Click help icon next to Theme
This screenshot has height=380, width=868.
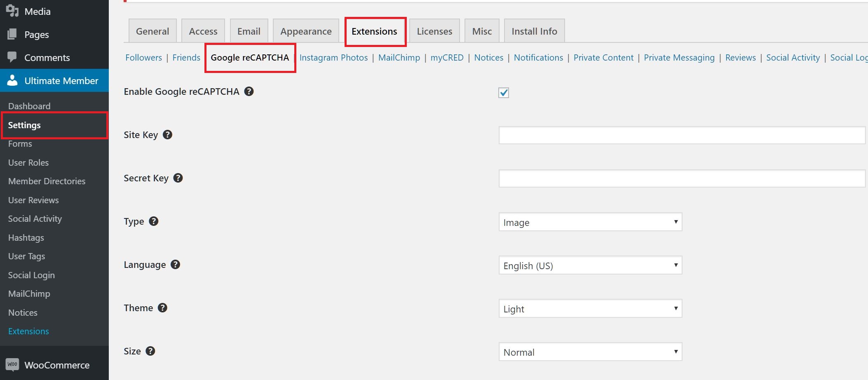[x=163, y=308]
